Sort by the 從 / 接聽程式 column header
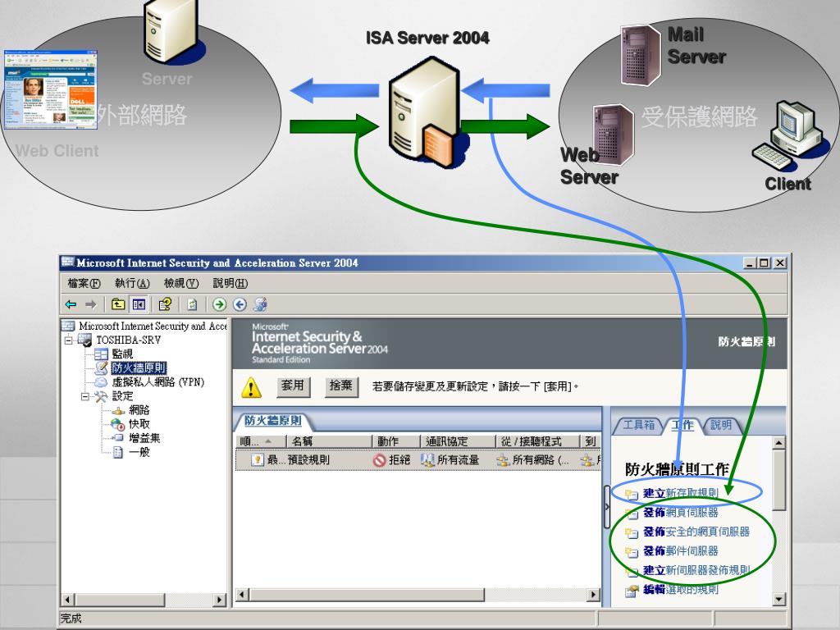This screenshot has height=630, width=840. (x=538, y=441)
